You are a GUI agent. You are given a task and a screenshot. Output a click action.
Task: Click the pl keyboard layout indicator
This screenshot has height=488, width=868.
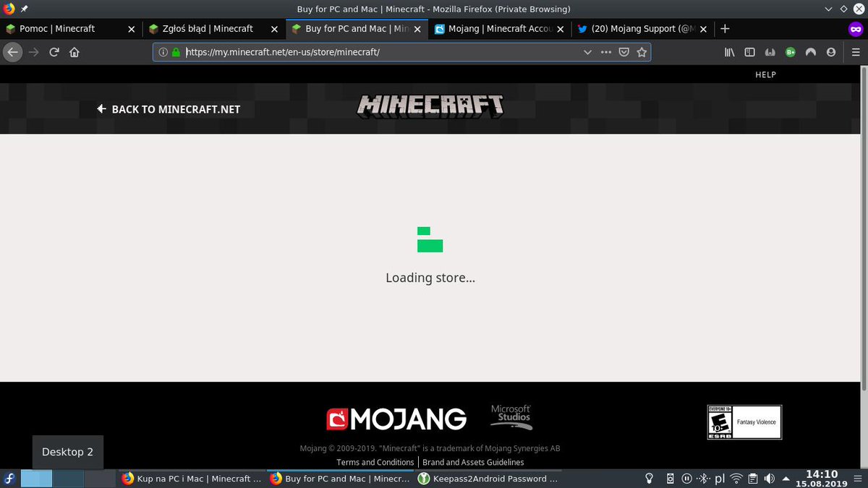coord(720,479)
